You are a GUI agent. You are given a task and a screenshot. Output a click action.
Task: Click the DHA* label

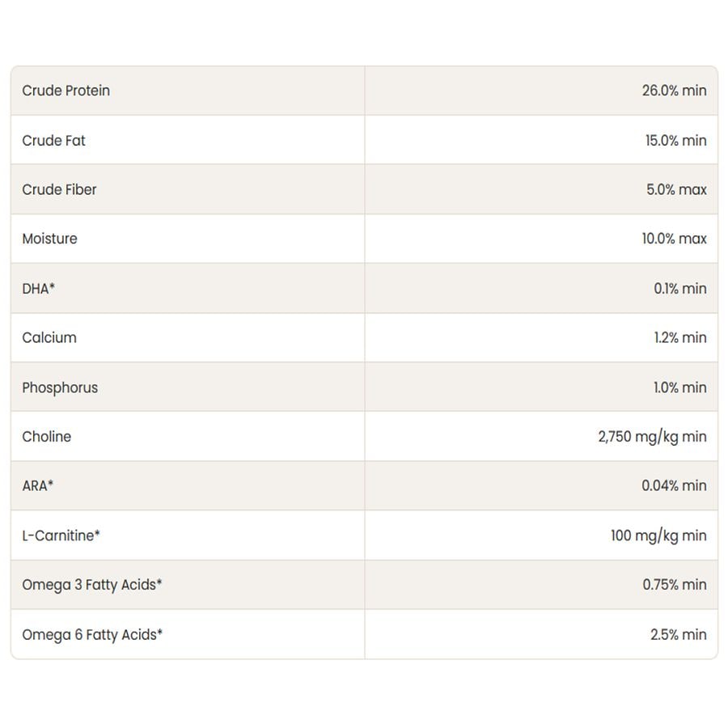38,289
